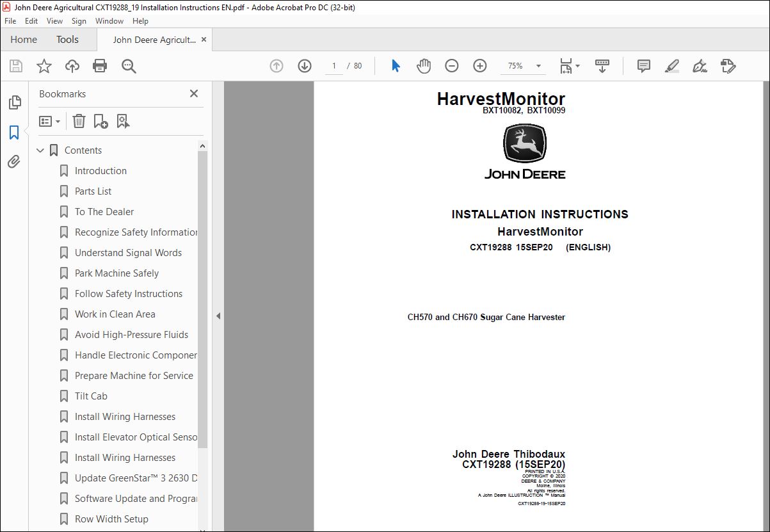The width and height of the screenshot is (770, 532).
Task: Open the Parts List bookmark
Action: 93,191
